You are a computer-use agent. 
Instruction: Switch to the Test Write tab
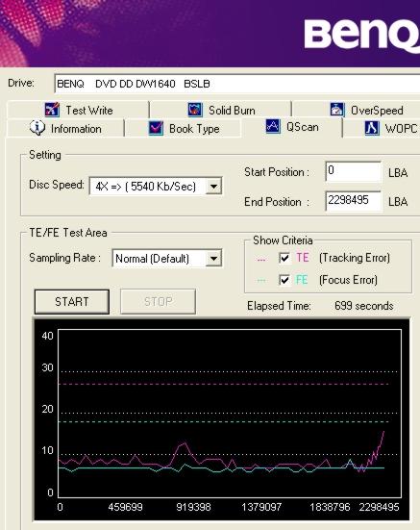(78, 110)
